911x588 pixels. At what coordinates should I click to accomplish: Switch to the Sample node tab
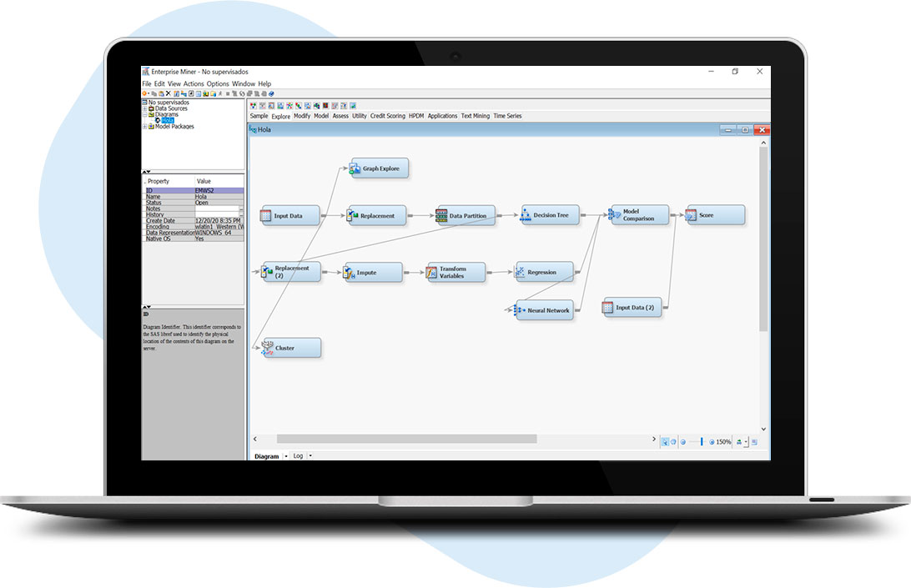[x=259, y=116]
